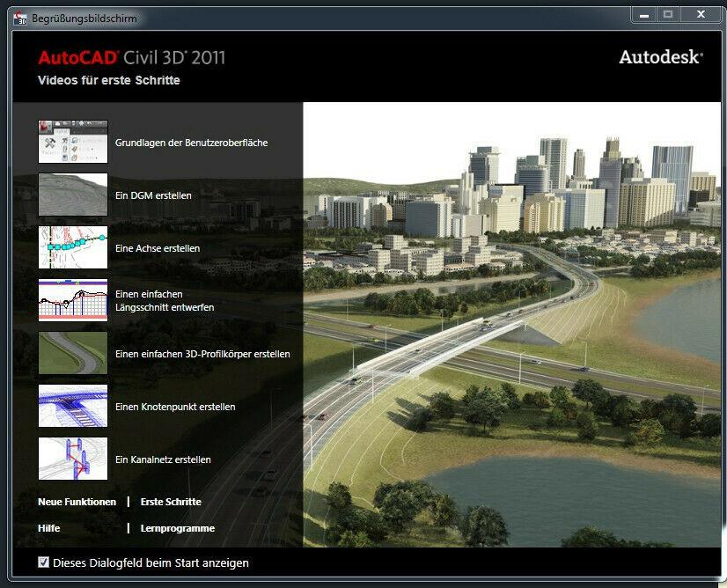The image size is (727, 588).
Task: Close the Begrüßungsbildschirm window
Action: pyautogui.click(x=701, y=15)
